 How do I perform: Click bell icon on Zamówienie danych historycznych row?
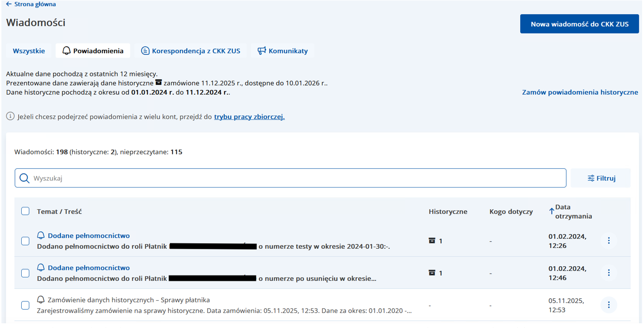41,300
